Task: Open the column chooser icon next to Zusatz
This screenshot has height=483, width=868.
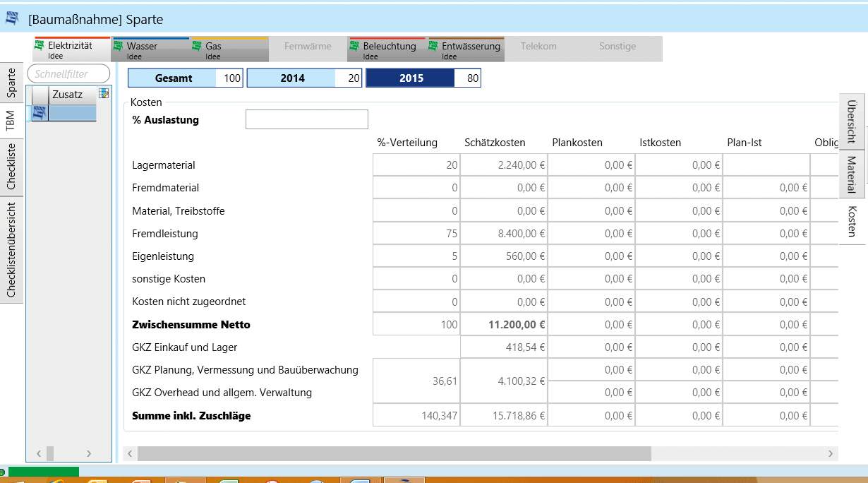Action: coord(104,93)
